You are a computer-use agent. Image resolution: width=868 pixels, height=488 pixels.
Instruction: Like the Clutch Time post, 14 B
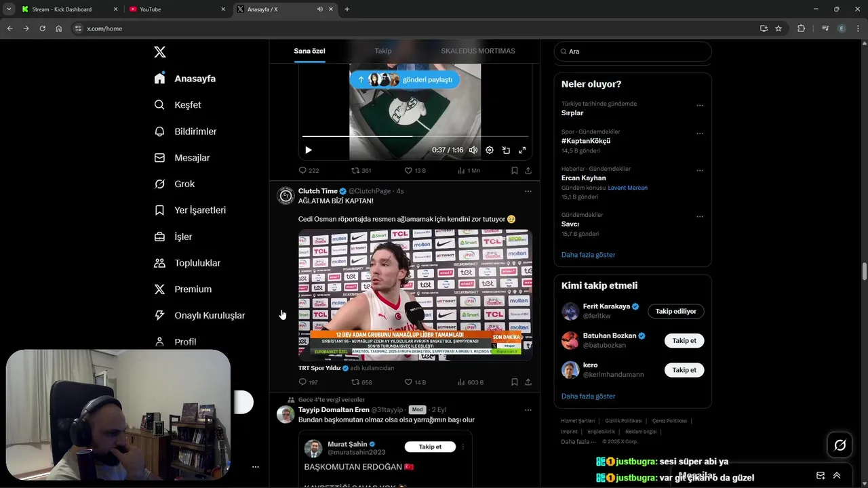415,382
